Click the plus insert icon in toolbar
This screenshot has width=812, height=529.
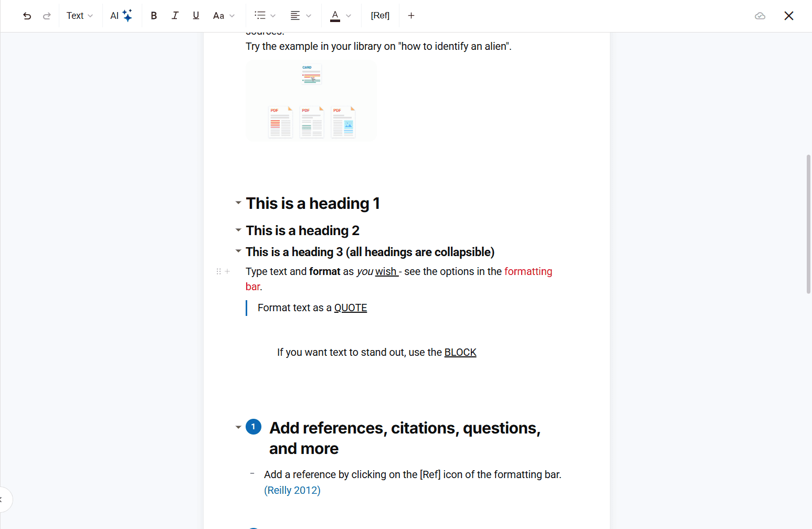(411, 16)
